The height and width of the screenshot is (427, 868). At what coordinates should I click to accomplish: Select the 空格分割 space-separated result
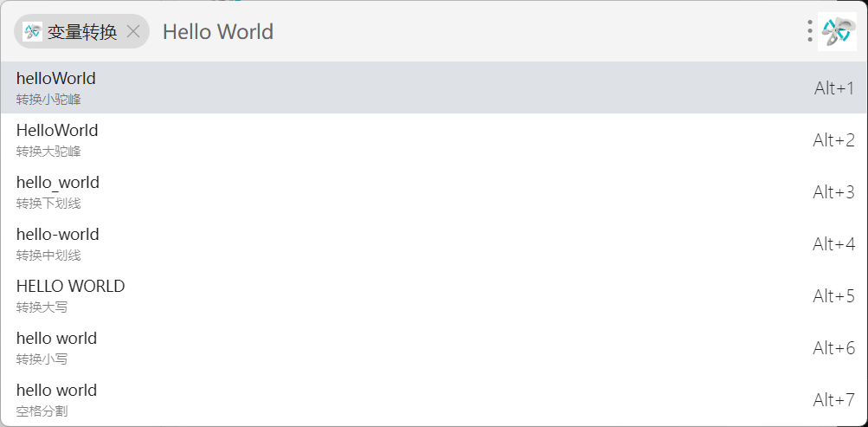pos(56,398)
